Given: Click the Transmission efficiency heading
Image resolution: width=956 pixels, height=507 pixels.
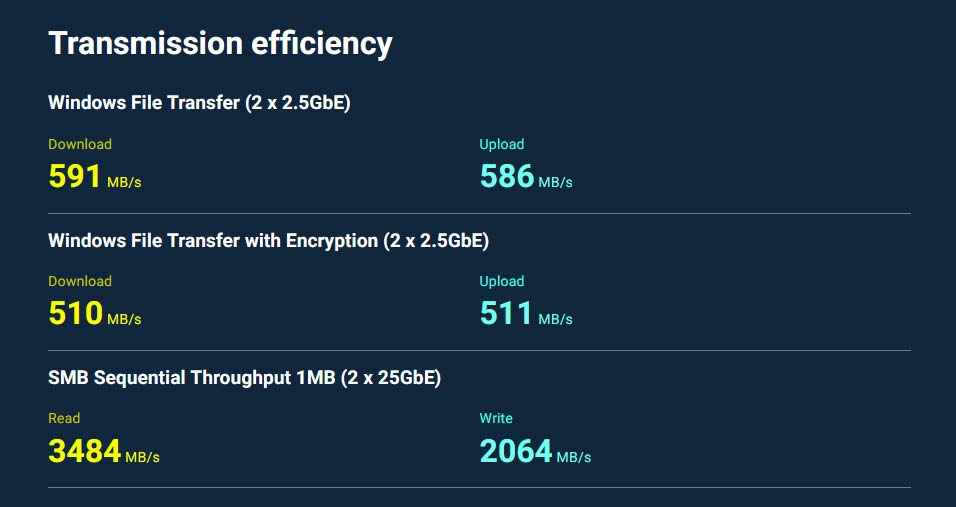Looking at the screenshot, I should 220,44.
